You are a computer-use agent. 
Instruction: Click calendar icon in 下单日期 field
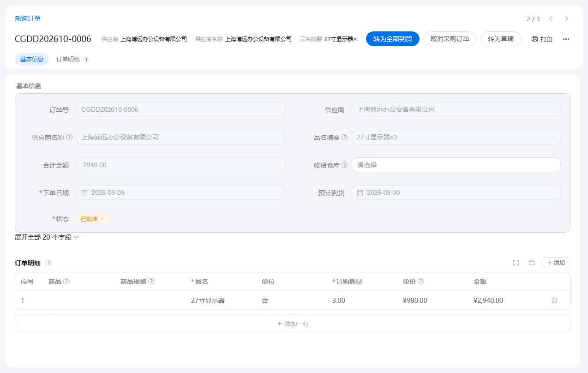point(84,193)
